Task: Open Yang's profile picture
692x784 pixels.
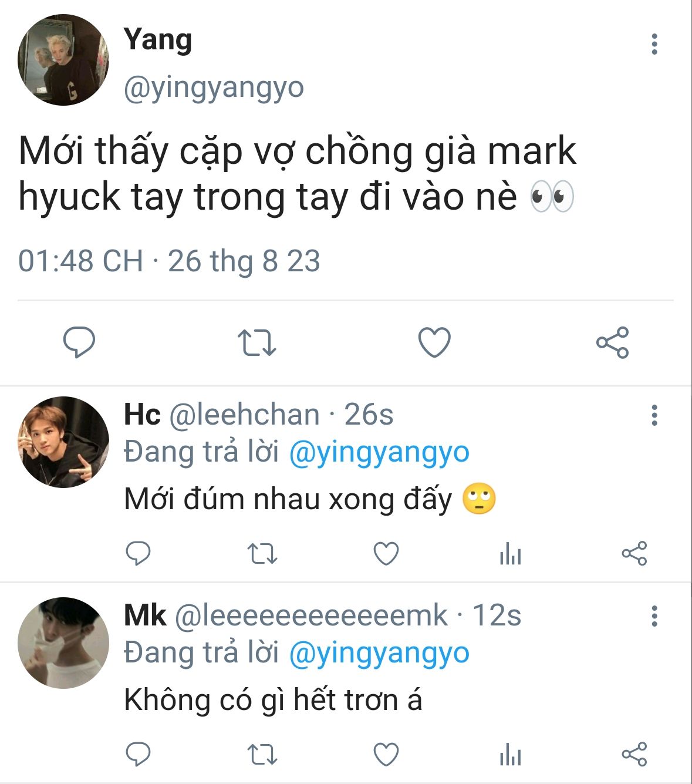Action: click(x=63, y=60)
